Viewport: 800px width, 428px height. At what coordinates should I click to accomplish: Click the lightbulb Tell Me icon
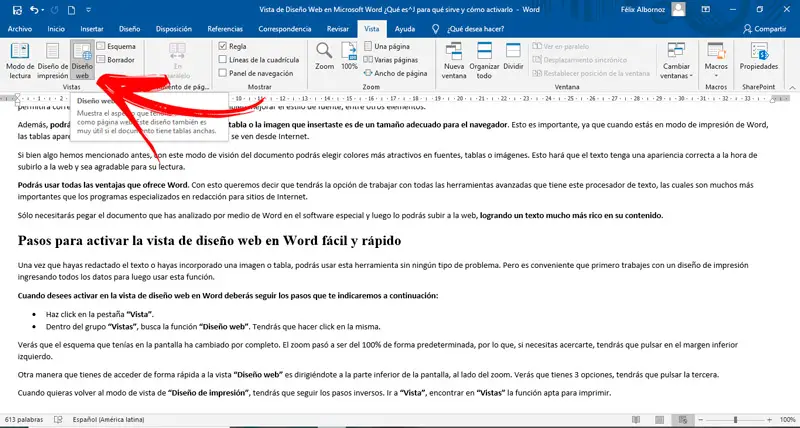[435, 29]
